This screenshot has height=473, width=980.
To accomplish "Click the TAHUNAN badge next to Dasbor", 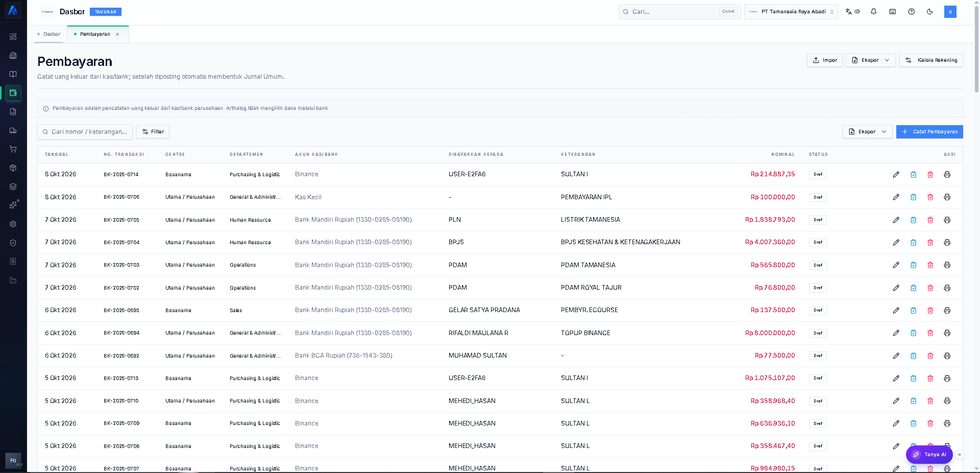I will tap(105, 12).
